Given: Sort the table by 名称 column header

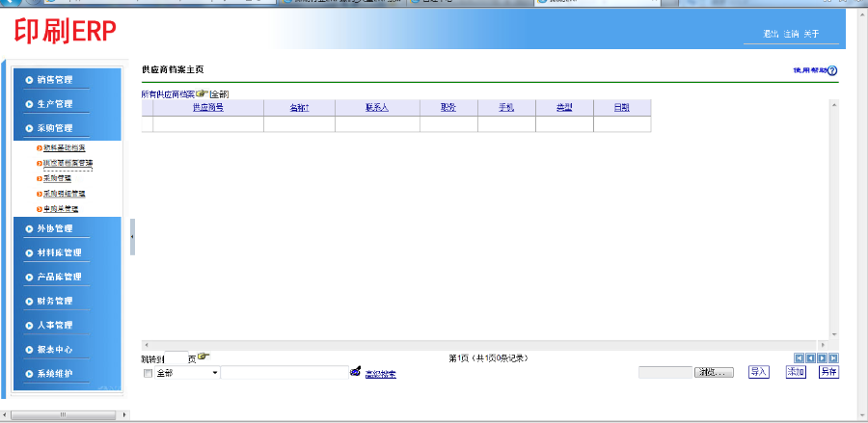Looking at the screenshot, I should (299, 108).
